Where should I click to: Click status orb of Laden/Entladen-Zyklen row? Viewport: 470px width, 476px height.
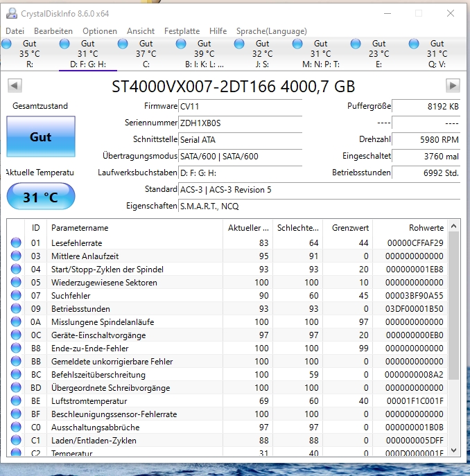pyautogui.click(x=16, y=440)
